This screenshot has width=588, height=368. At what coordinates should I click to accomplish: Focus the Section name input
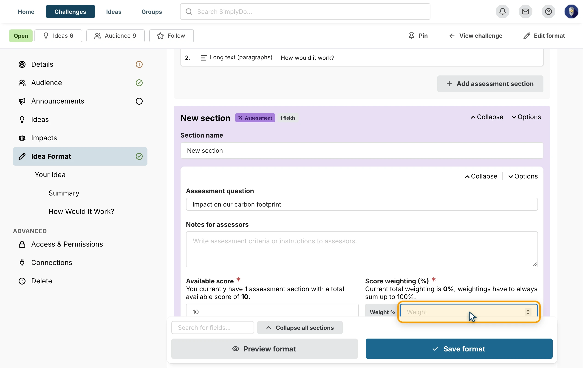tap(362, 150)
